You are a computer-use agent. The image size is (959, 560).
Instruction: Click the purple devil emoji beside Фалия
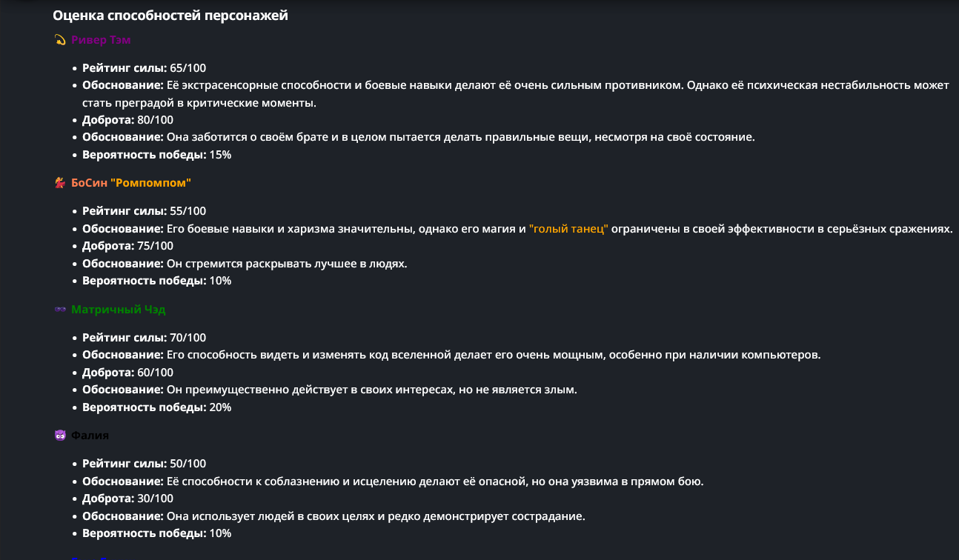(61, 436)
